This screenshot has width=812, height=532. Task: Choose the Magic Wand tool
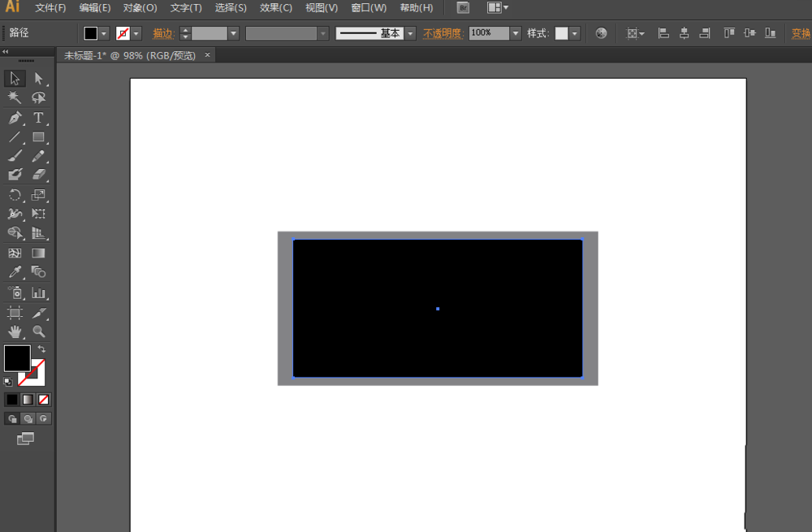click(x=15, y=97)
